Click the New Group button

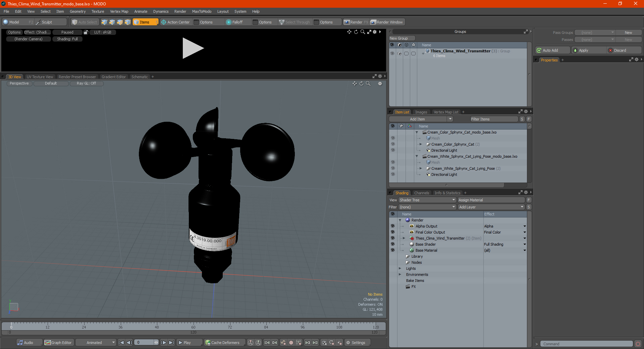402,38
